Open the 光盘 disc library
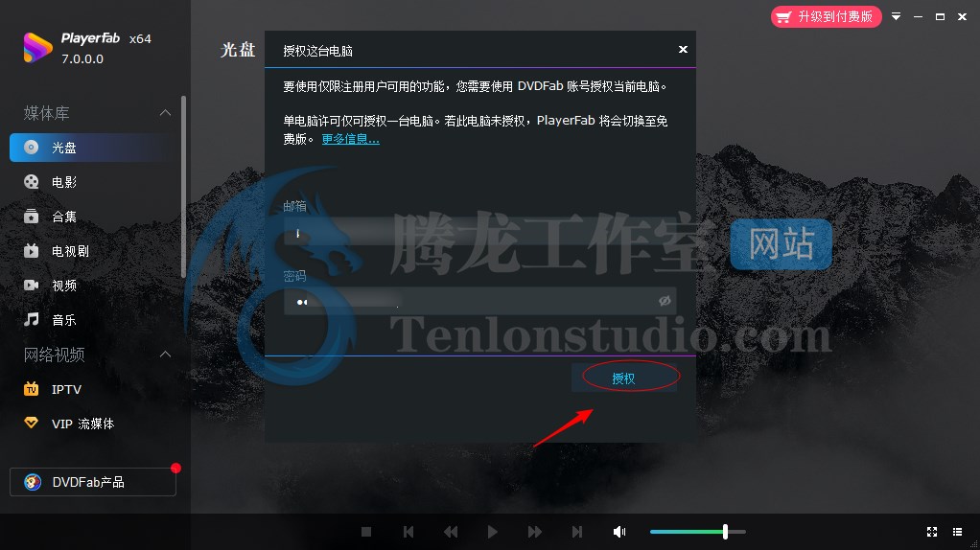This screenshot has height=550, width=980. (94, 148)
